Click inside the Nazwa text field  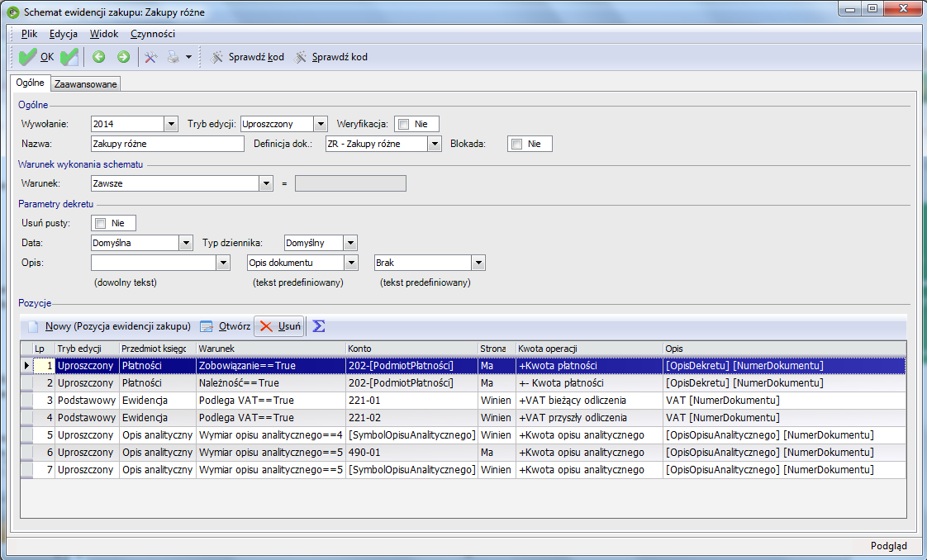pyautogui.click(x=168, y=144)
